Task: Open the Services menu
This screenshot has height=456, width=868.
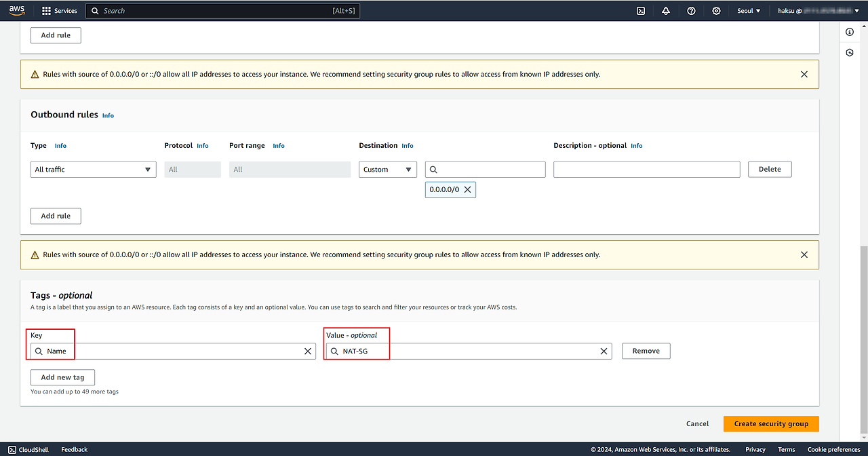Action: point(60,11)
